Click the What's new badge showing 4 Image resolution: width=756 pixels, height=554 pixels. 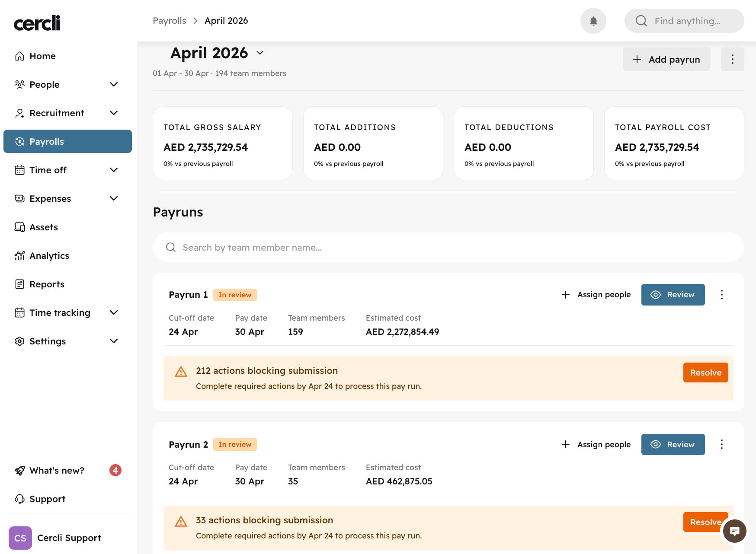(115, 470)
